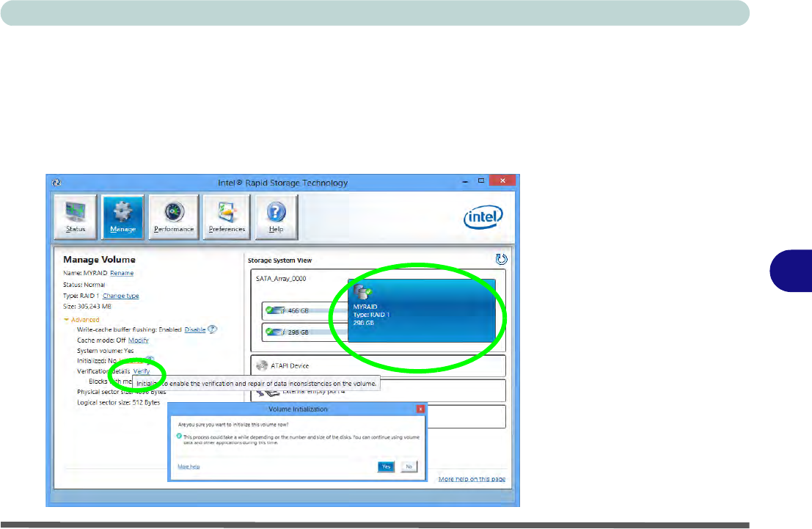Click Modify for cache mode

coord(139,340)
